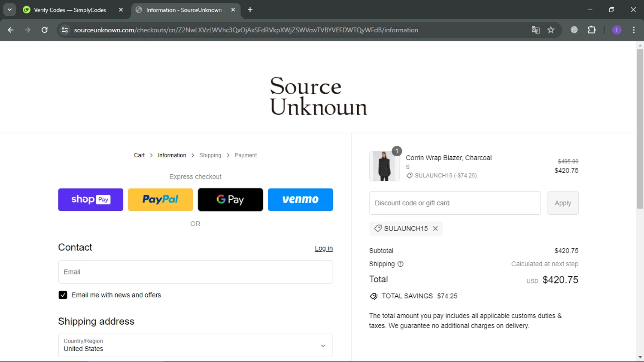This screenshot has width=644, height=362.
Task: Click the Log in link
Action: (324, 249)
